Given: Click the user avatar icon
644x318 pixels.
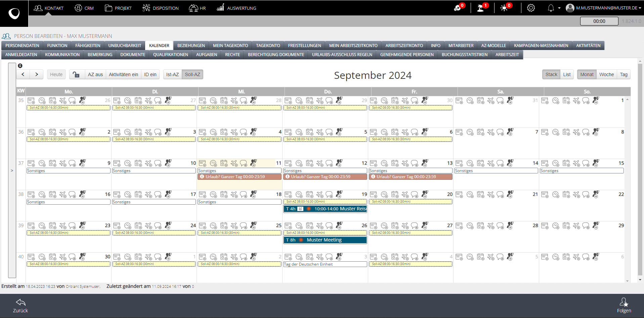Looking at the screenshot, I should [x=570, y=8].
